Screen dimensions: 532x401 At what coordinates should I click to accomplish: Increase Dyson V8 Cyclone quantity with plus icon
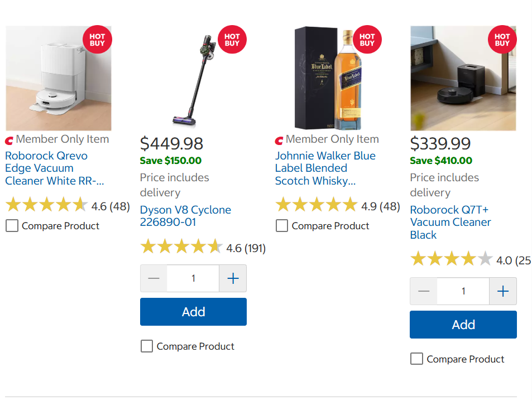pos(233,278)
